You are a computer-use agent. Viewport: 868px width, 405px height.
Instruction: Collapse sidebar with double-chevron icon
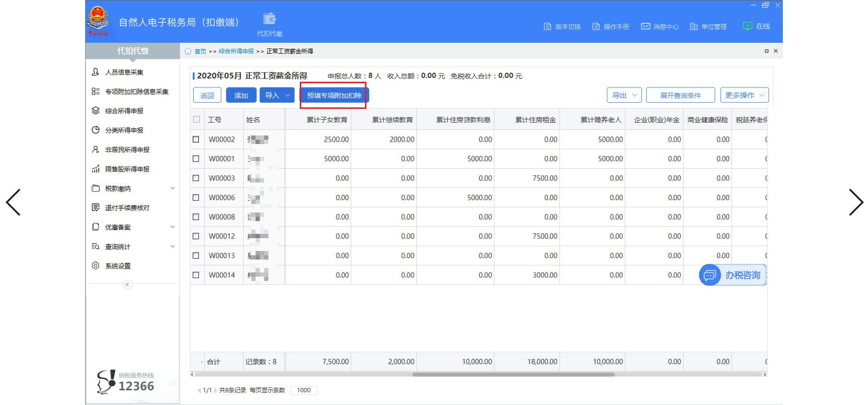click(x=127, y=285)
